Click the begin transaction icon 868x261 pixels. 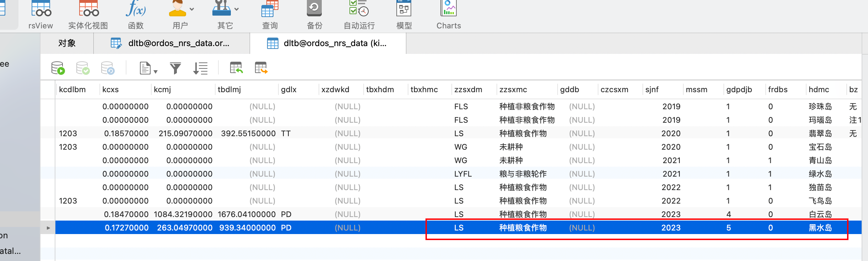pyautogui.click(x=58, y=68)
